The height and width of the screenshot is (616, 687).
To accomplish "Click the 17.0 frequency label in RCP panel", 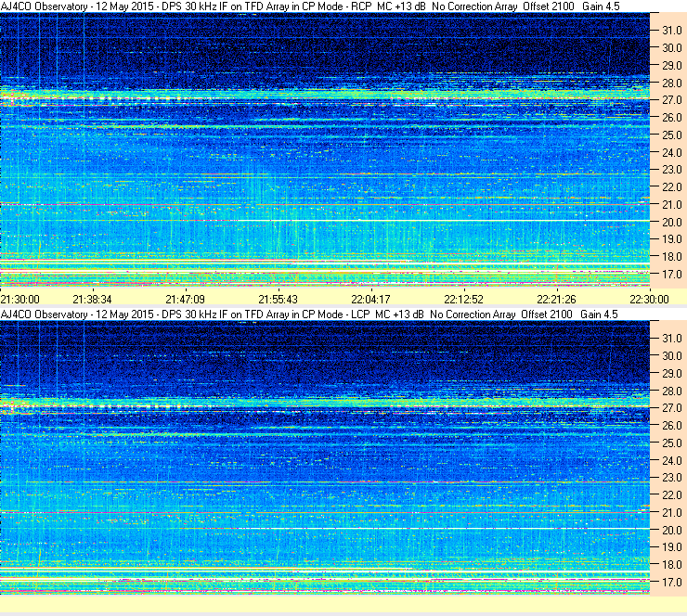I will tap(671, 275).
